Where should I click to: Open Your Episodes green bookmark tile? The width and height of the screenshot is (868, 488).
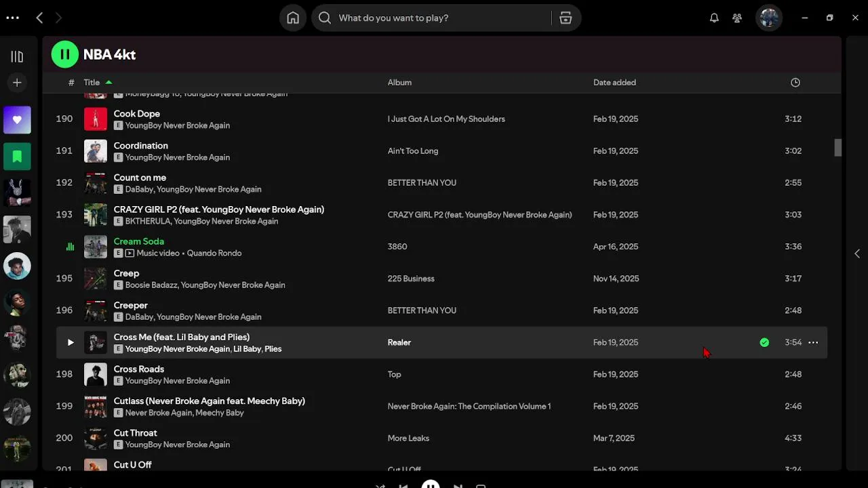click(x=17, y=157)
